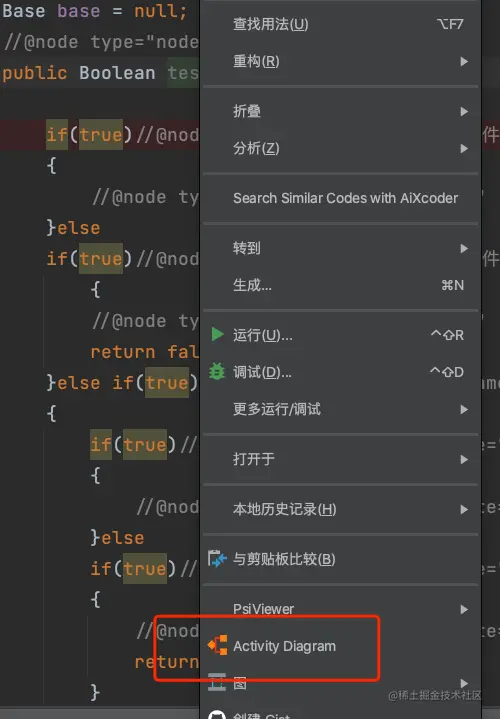Click the compare with clipboard icon
This screenshot has height=719, width=500.
tap(217, 559)
